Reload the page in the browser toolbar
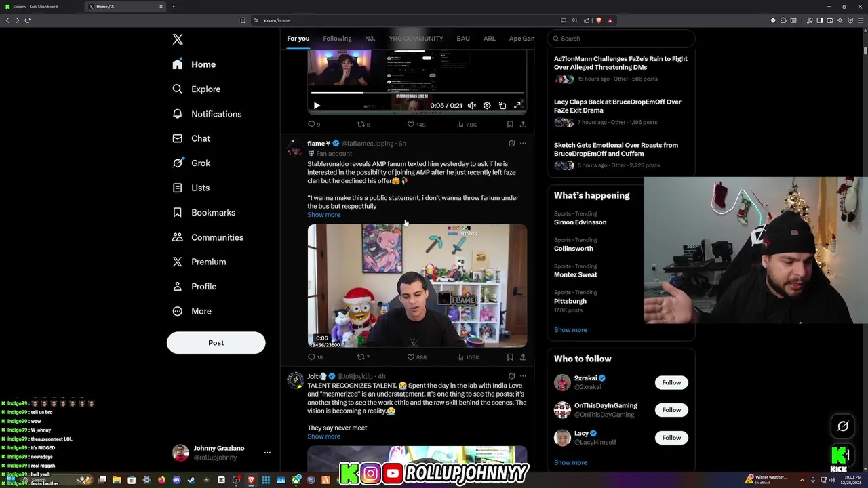868x488 pixels. pyautogui.click(x=28, y=20)
